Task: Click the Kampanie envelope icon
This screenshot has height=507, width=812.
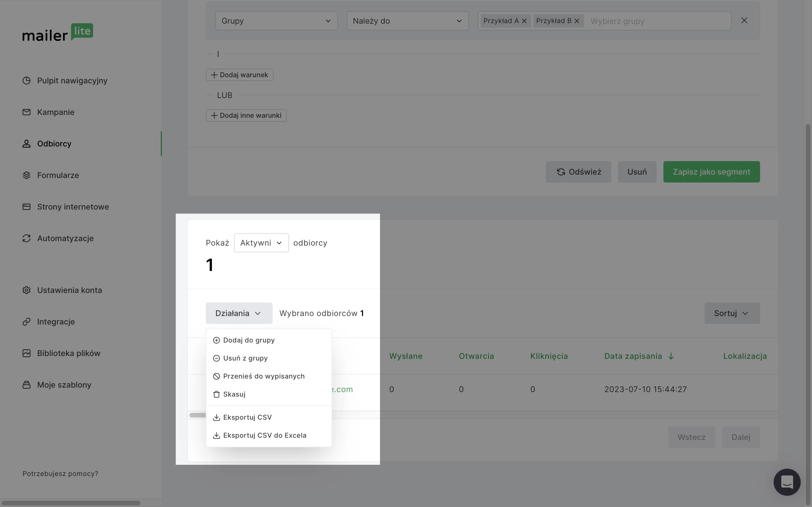Action: coord(27,112)
